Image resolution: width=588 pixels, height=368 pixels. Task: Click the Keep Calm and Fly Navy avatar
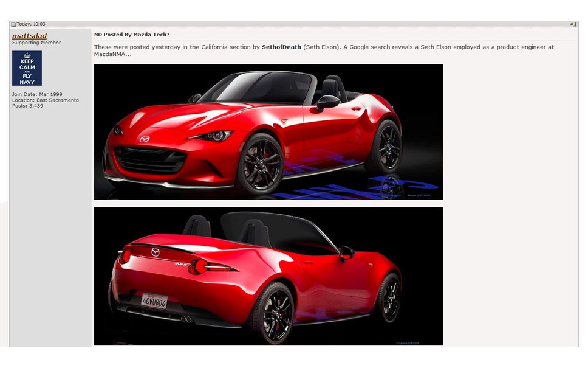click(27, 68)
